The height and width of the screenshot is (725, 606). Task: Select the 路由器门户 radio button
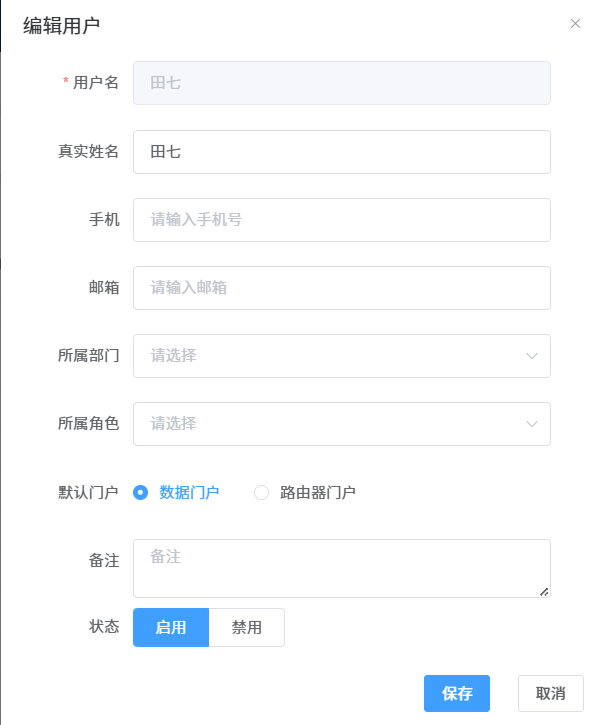click(262, 492)
